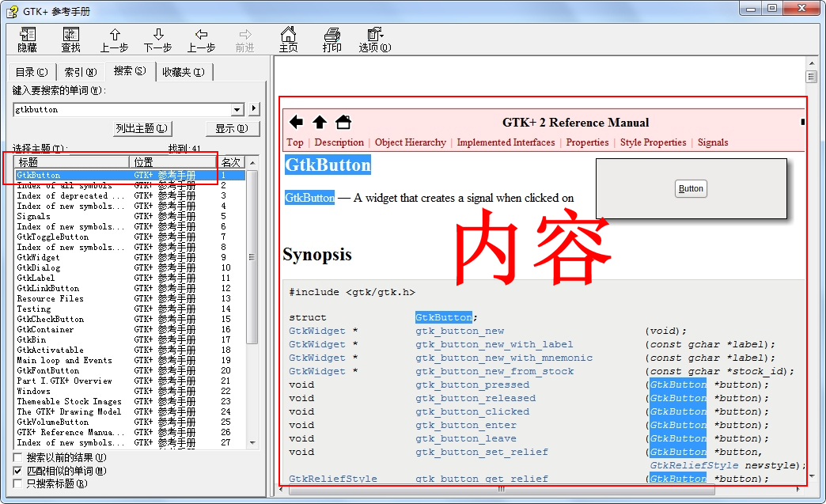This screenshot has width=826, height=504.
Task: Click the small arrow button beside search box
Action: tap(254, 108)
